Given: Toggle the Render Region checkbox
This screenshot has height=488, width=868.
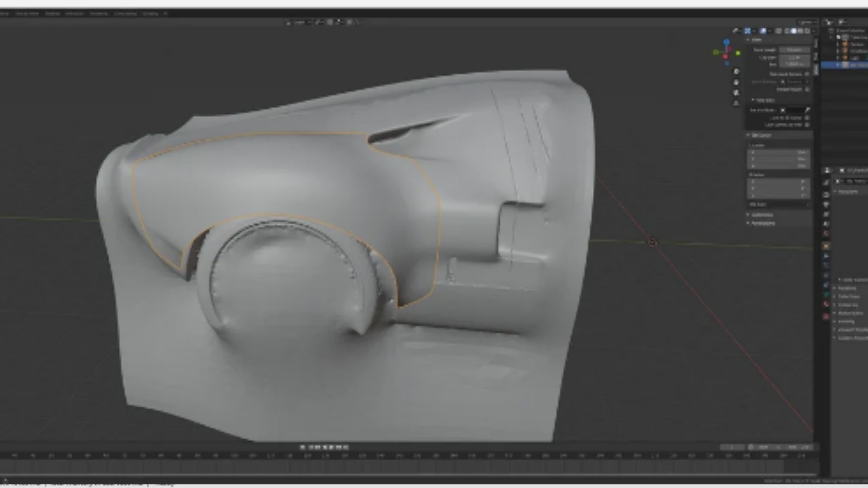Looking at the screenshot, I should point(807,89).
